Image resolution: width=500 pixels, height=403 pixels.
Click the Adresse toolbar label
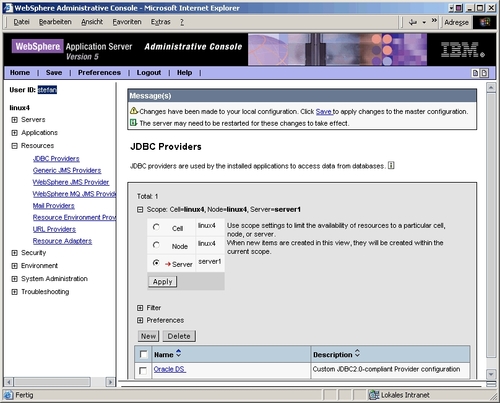[x=456, y=22]
